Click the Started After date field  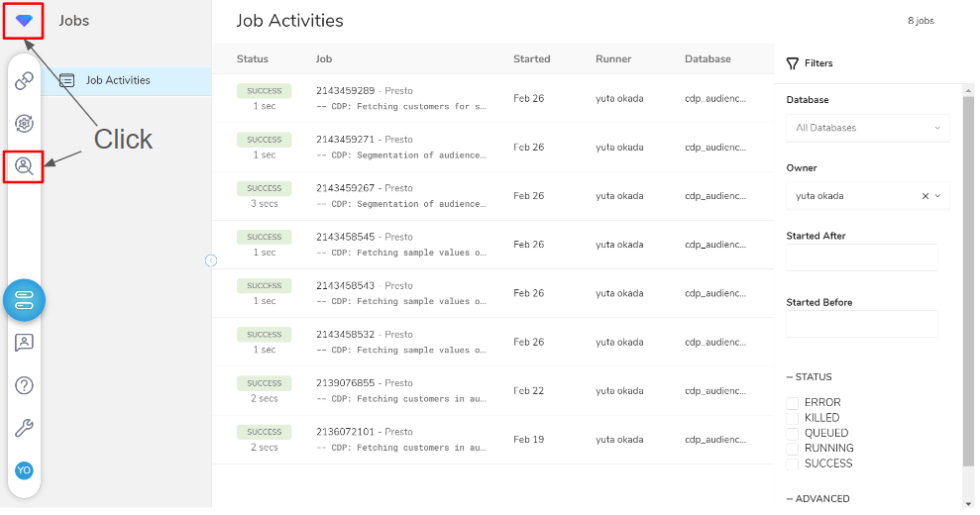tap(862, 257)
